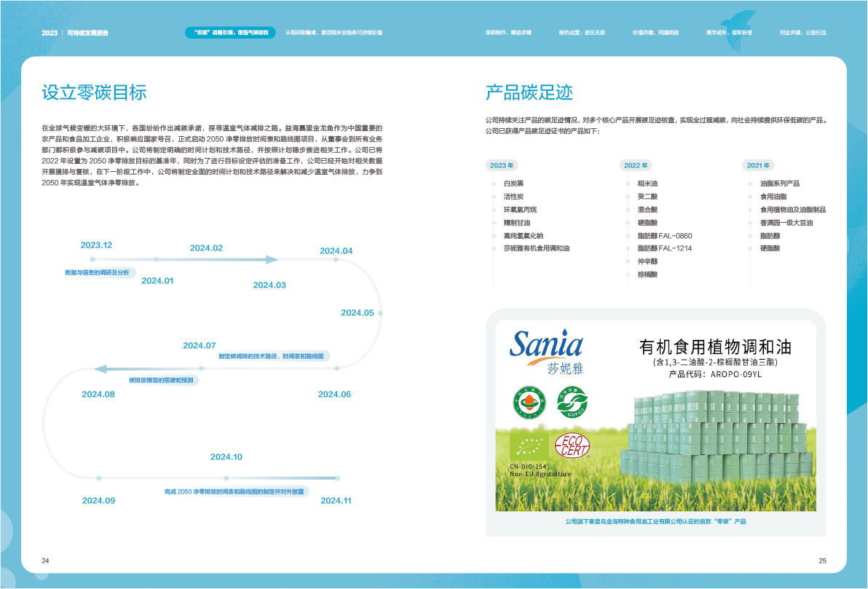868x589 pixels.
Task: Go to the 深耕细作 header section
Action: 508,33
